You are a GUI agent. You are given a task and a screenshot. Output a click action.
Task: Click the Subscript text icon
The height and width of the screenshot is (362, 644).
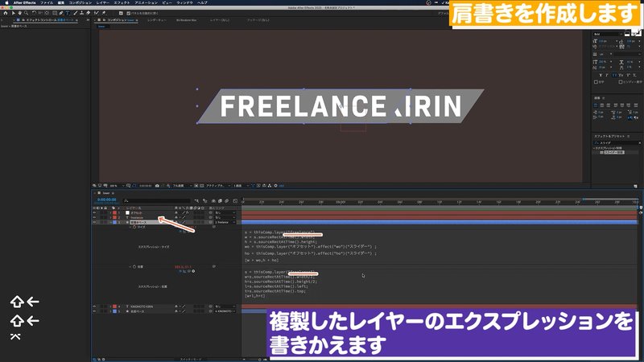click(634, 75)
